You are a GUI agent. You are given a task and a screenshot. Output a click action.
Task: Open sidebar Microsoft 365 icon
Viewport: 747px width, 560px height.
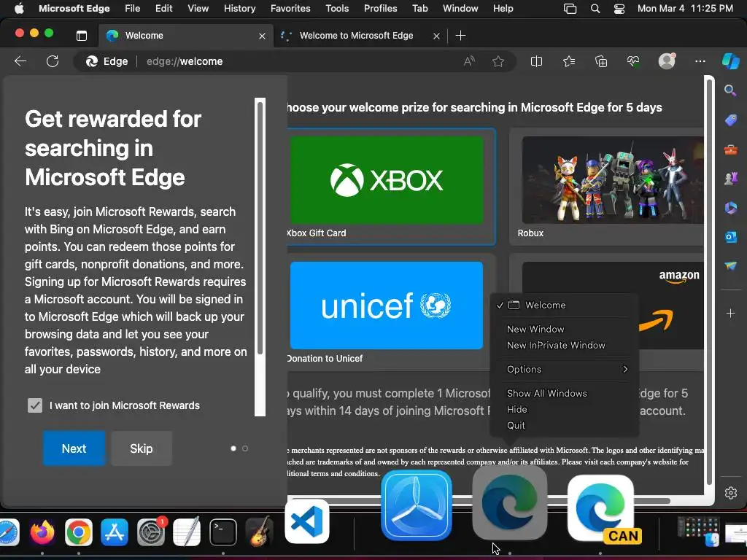(731, 208)
